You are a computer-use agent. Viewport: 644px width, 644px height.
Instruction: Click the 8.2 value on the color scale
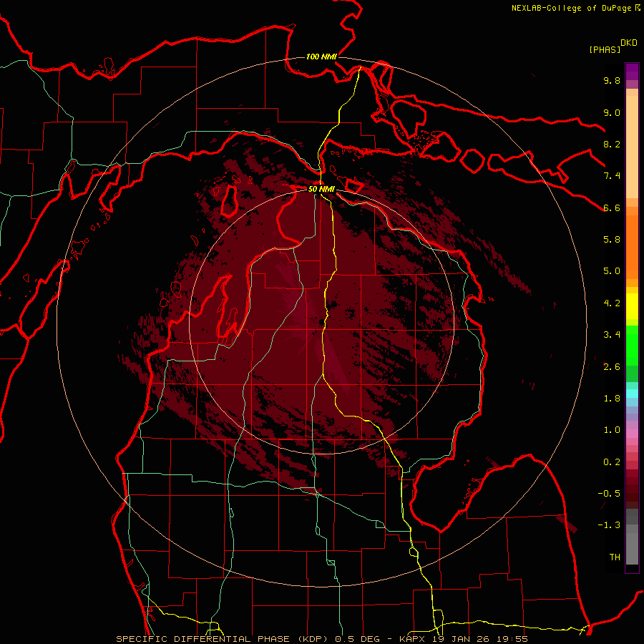(x=612, y=144)
